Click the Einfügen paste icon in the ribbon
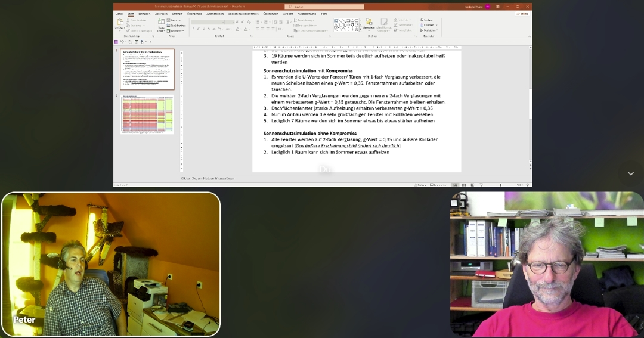This screenshot has height=338, width=644. (120, 24)
